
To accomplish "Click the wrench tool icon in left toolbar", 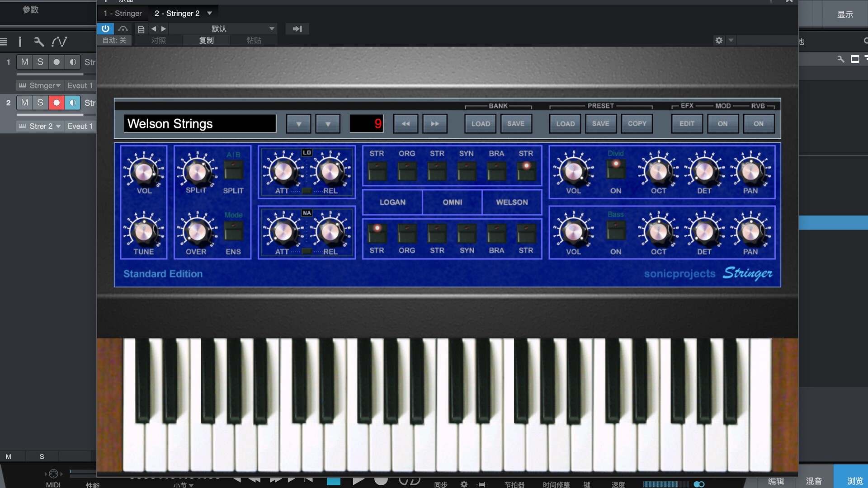I will [39, 42].
